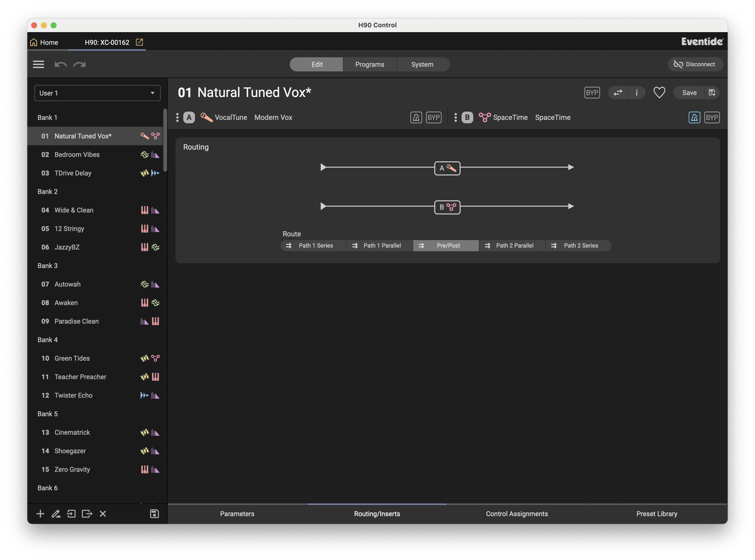Bypass preset A with BYP
Image resolution: width=755 pixels, height=560 pixels.
434,118
